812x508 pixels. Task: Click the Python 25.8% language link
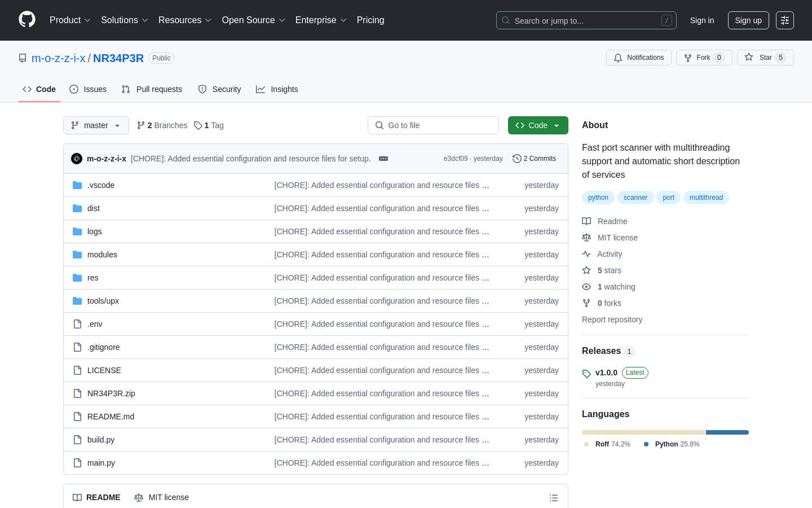[672, 444]
